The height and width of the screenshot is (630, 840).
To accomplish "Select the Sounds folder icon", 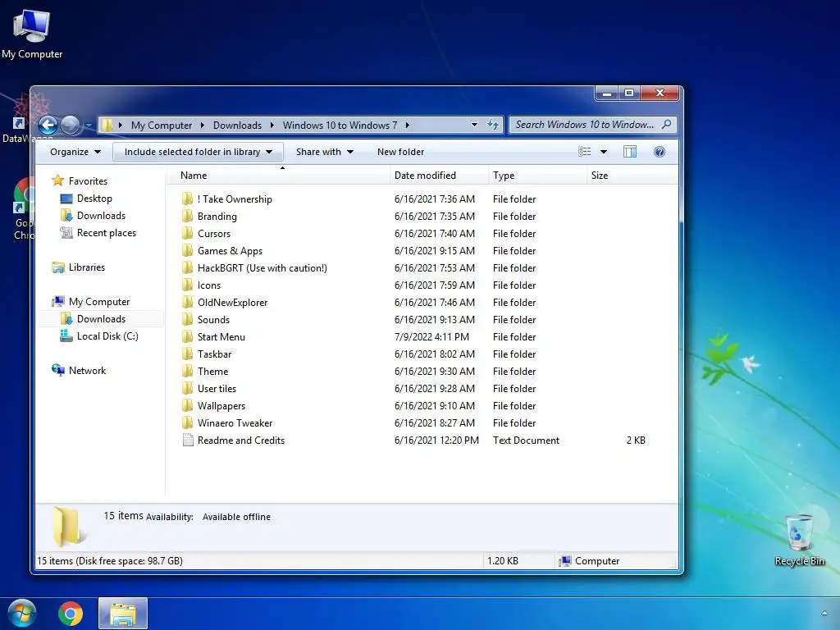I will tap(187, 319).
